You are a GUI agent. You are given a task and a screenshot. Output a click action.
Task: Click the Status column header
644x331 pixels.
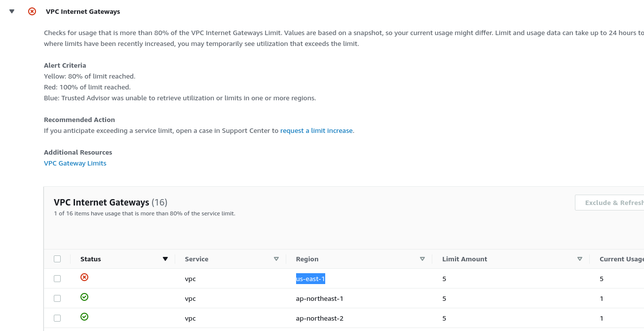[91, 259]
